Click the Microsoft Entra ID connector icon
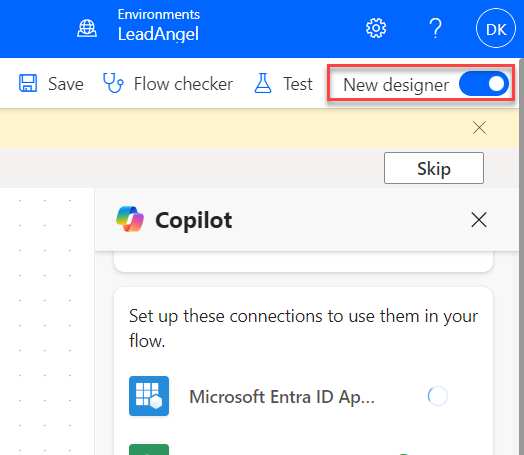The image size is (524, 455). click(x=149, y=396)
